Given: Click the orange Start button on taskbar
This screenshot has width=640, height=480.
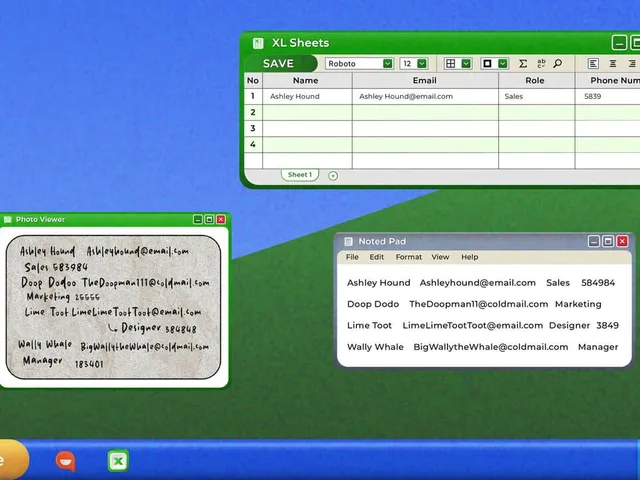Looking at the screenshot, I should pos(12,460).
